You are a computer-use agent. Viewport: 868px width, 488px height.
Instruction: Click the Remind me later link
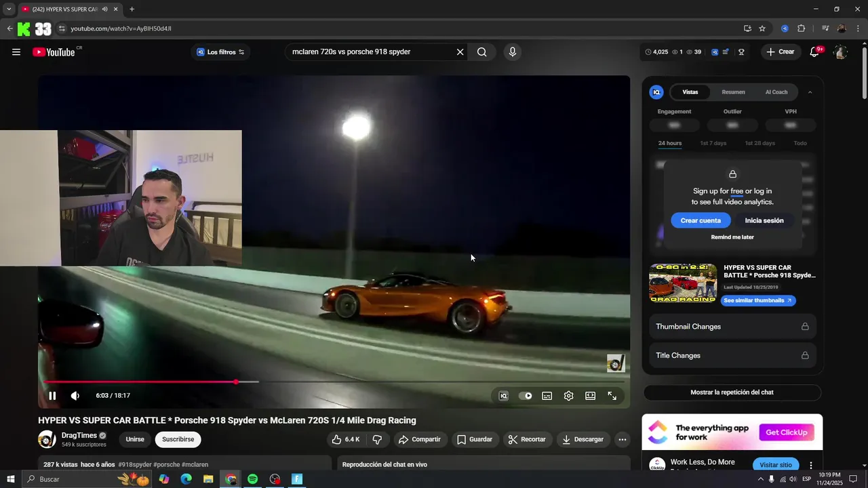(732, 237)
